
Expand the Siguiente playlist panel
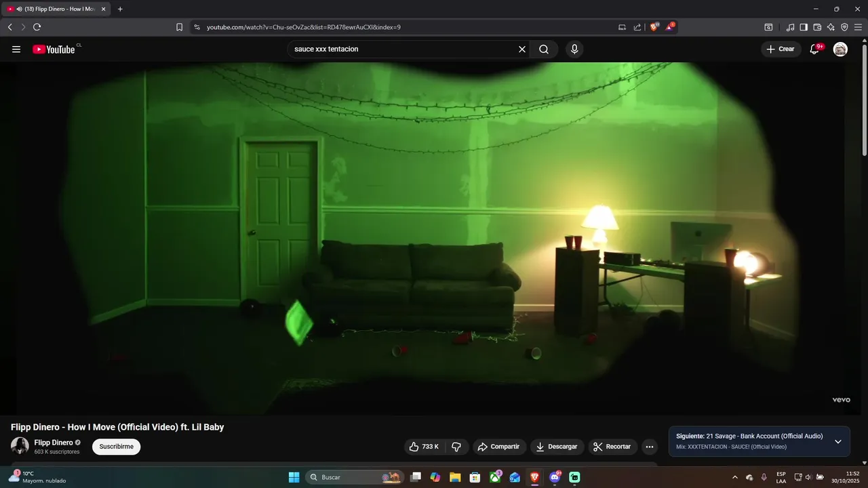click(838, 442)
